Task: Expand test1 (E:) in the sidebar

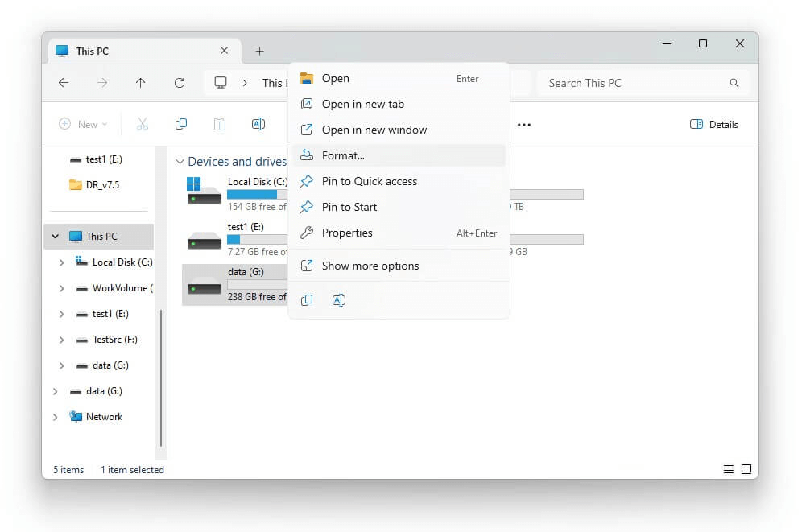Action: 60,313
